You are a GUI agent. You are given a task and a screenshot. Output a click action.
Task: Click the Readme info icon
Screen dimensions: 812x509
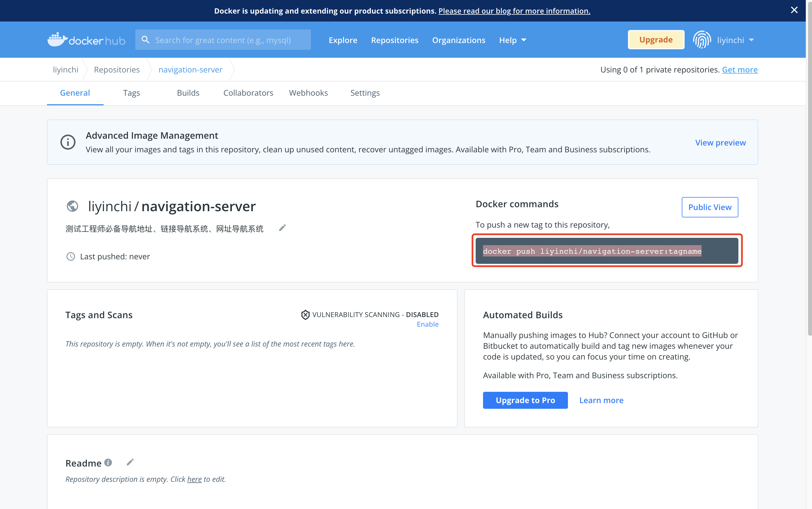pos(108,463)
